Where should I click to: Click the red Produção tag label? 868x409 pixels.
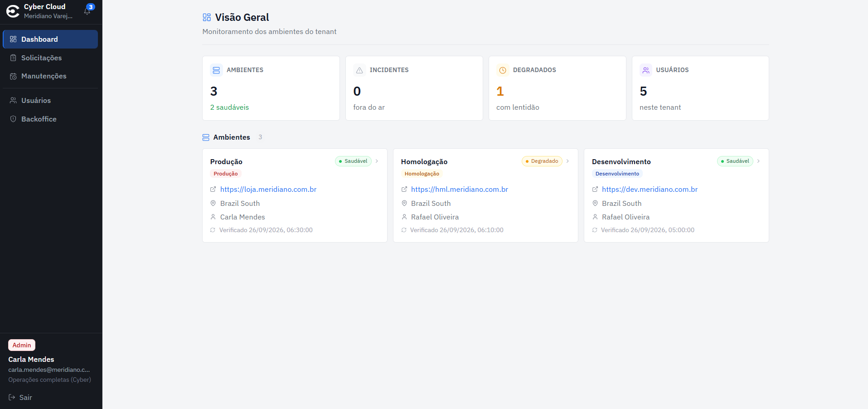click(x=226, y=174)
